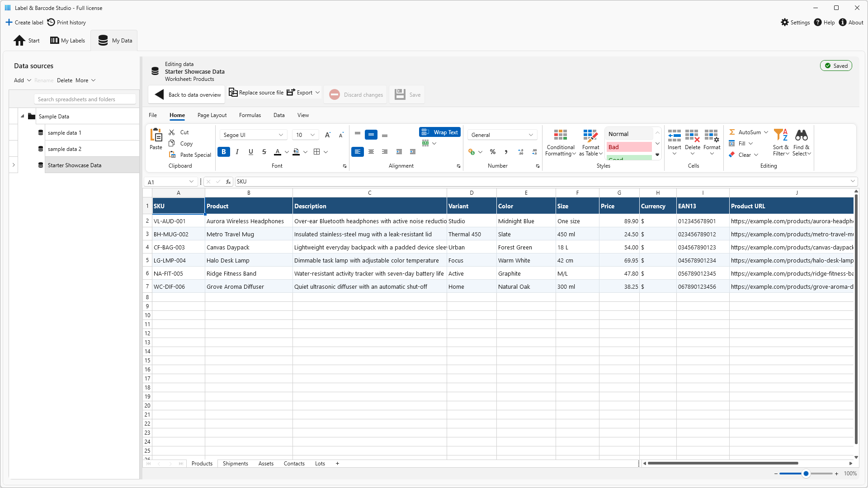Open the More dropdown in Data sources
The height and width of the screenshot is (488, 868).
pyautogui.click(x=85, y=80)
